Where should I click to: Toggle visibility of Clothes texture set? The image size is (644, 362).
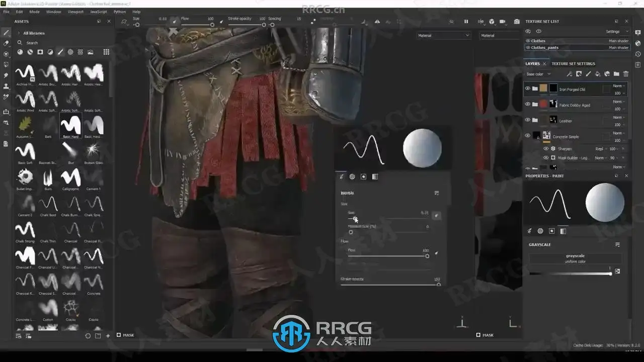(528, 41)
